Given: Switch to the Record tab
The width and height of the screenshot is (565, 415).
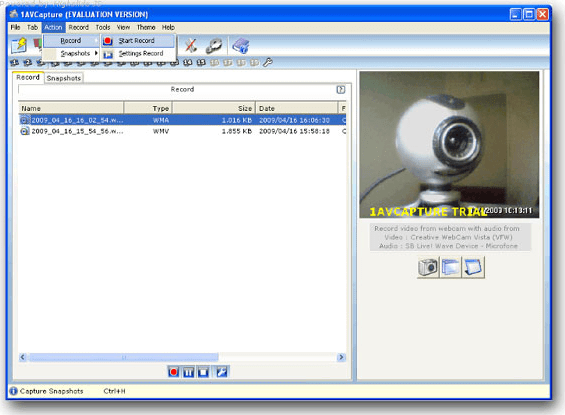Looking at the screenshot, I should pyautogui.click(x=28, y=77).
